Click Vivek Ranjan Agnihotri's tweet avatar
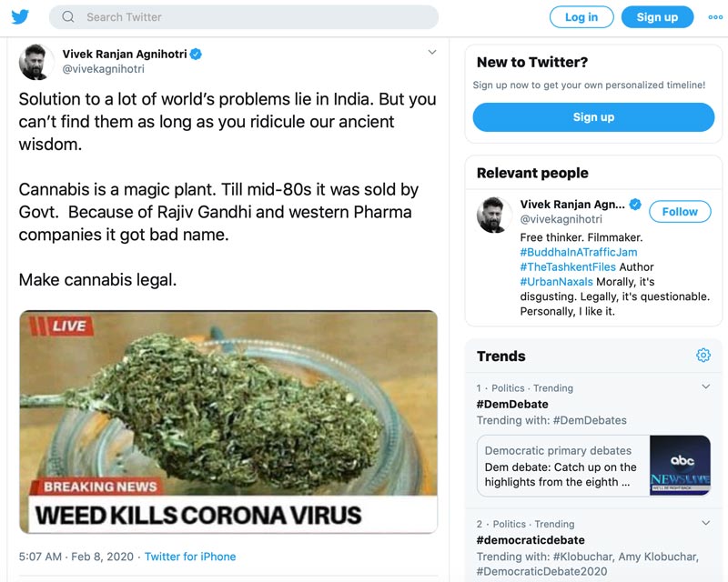The height and width of the screenshot is (582, 728). 36,62
